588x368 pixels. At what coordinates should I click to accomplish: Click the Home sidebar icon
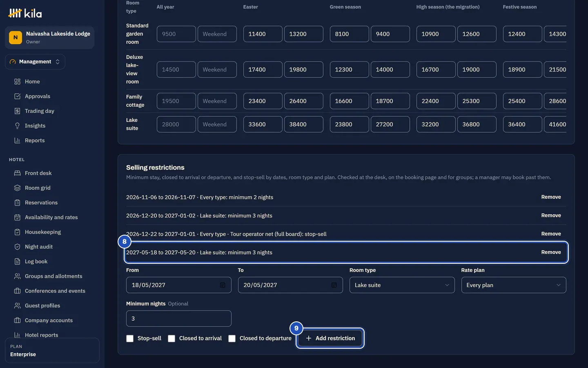pos(17,81)
